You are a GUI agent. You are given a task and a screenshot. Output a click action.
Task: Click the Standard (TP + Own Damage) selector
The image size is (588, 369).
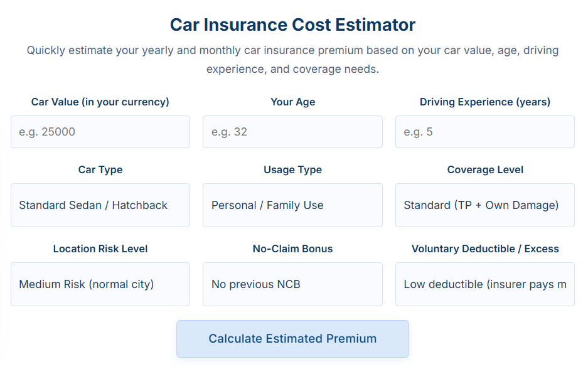coord(484,205)
